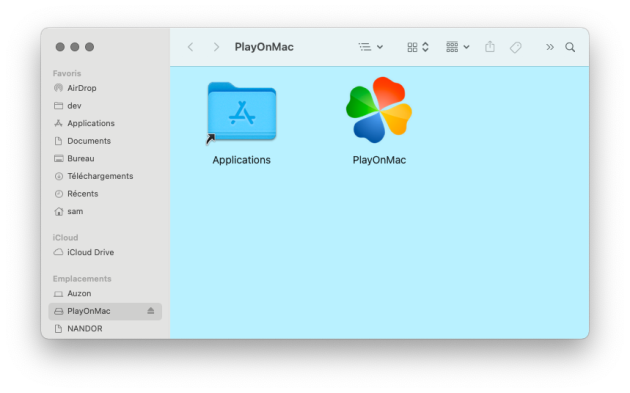Click the iCloud section header
630x393 pixels.
65,237
